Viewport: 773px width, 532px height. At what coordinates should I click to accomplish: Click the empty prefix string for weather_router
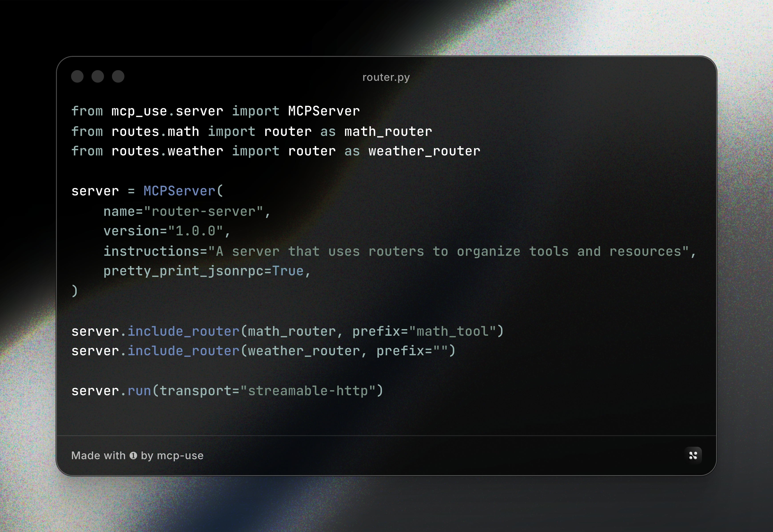[x=440, y=351]
